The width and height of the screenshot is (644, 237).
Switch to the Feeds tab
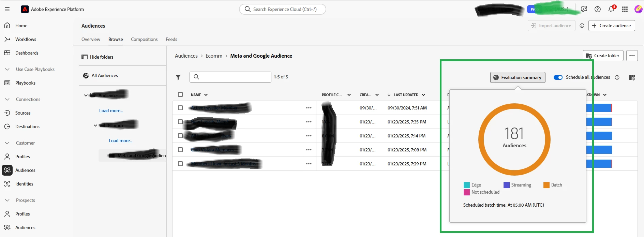171,39
